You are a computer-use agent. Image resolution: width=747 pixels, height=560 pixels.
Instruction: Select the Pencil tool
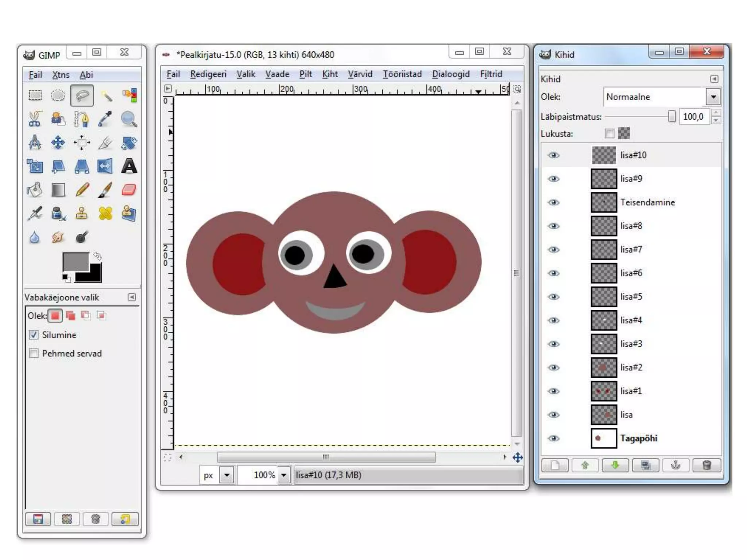[x=82, y=190]
